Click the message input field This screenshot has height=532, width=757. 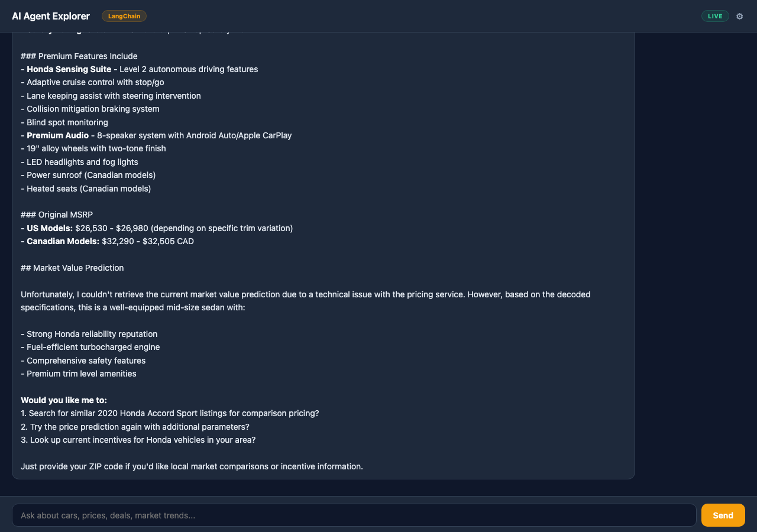[x=355, y=515]
